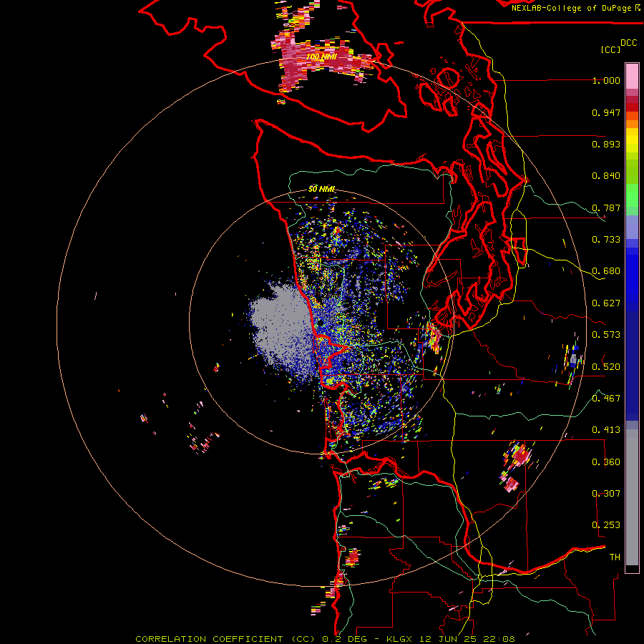Click the yellow segment of the color bar
The image size is (644, 644).
632,141
